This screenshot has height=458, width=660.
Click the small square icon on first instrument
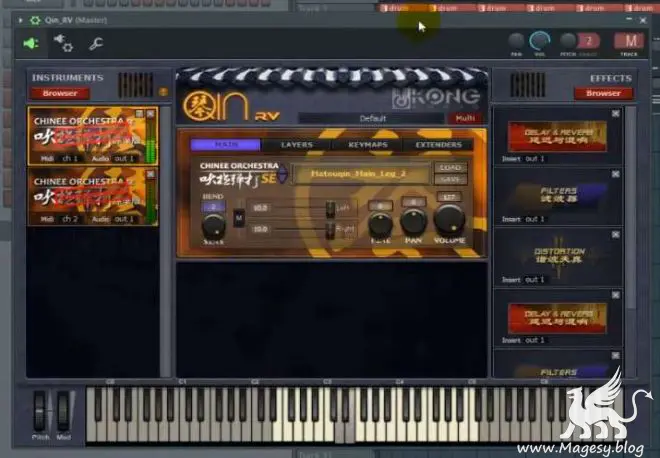click(x=139, y=114)
